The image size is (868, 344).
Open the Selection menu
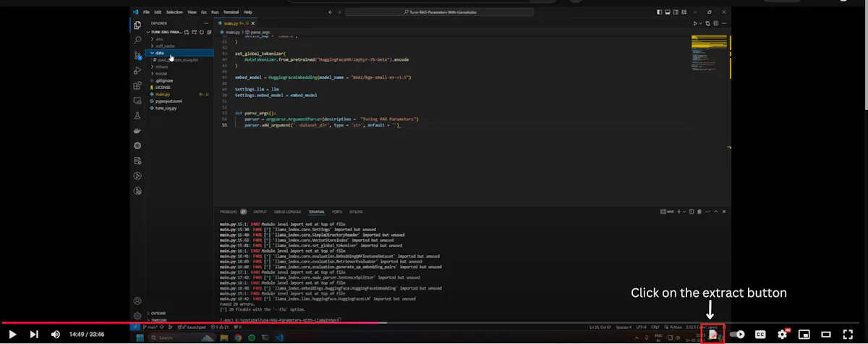pos(174,12)
